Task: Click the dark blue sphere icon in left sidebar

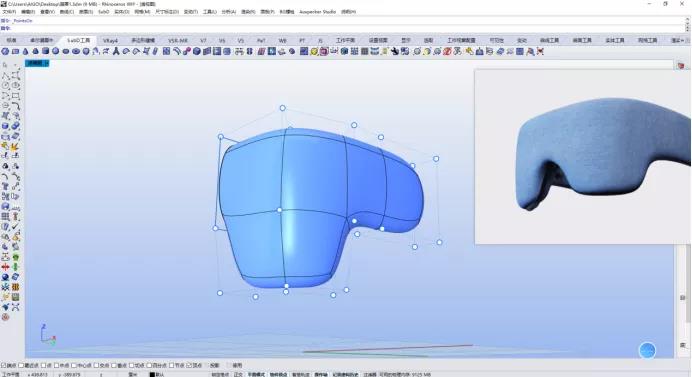Action: click(5, 277)
